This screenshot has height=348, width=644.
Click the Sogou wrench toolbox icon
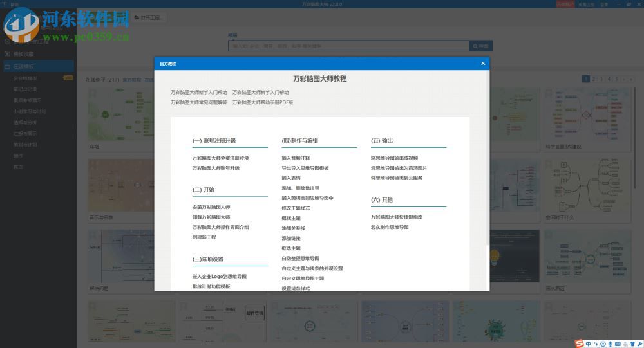point(640,344)
